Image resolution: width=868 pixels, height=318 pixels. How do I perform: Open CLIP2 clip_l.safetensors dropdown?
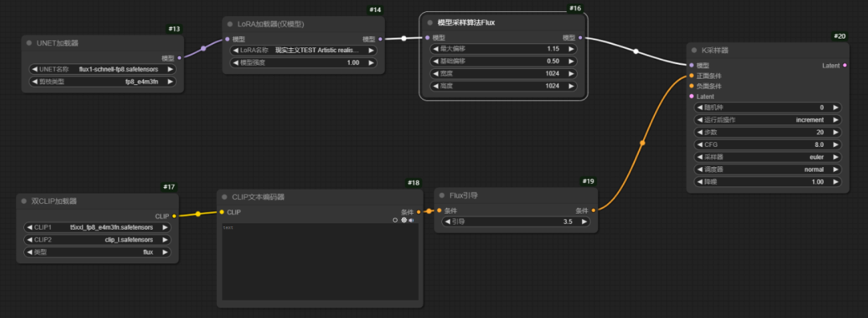pyautogui.click(x=97, y=239)
